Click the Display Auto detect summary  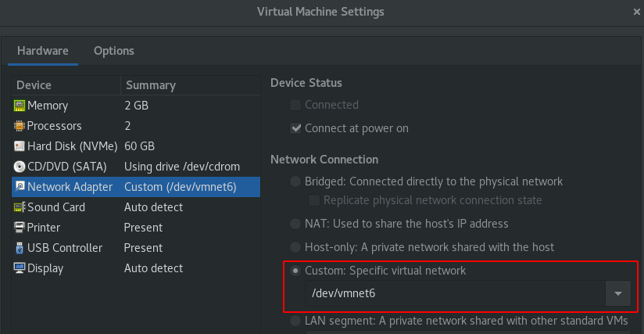[x=154, y=268]
